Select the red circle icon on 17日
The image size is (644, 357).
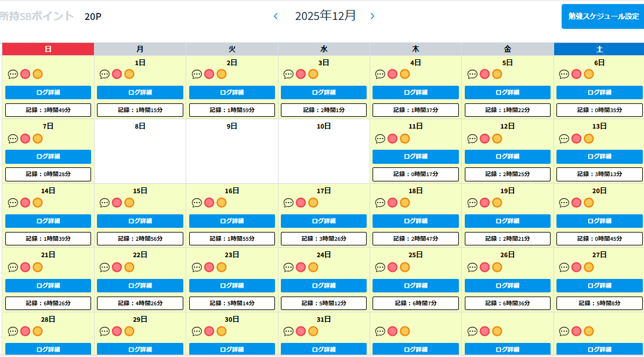pos(301,203)
